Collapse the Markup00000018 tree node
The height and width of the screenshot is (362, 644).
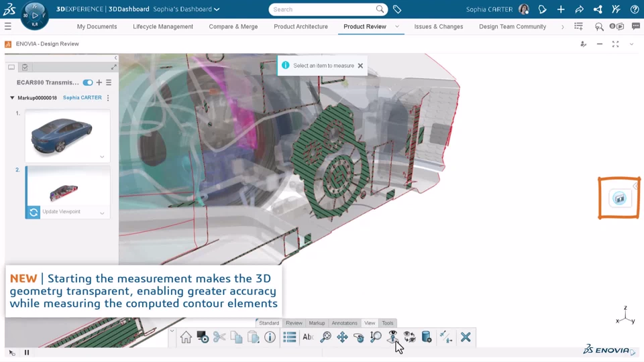tap(12, 98)
